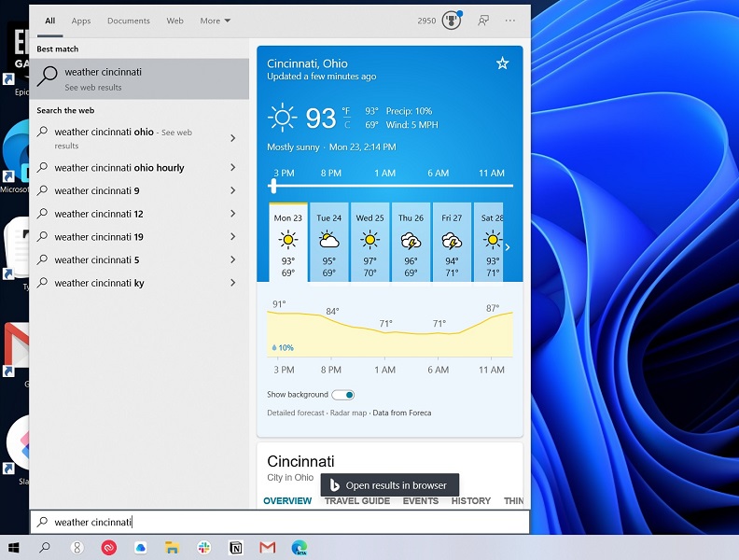This screenshot has height=560, width=739.
Task: Expand 'weather cincinnati 19' suggestion arrow
Action: point(233,237)
